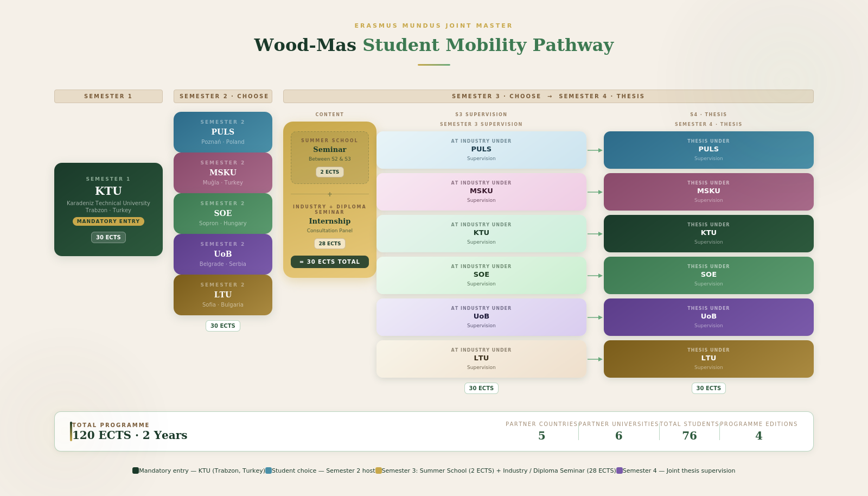Click the Partner Universities count of 6
Screen dimensions: 868x496
(x=618, y=435)
